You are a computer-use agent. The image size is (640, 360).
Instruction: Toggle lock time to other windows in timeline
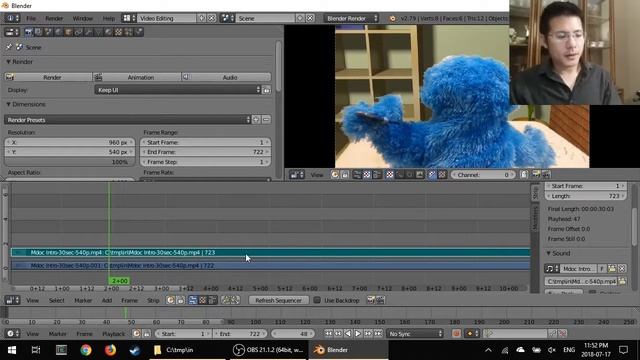point(147,333)
